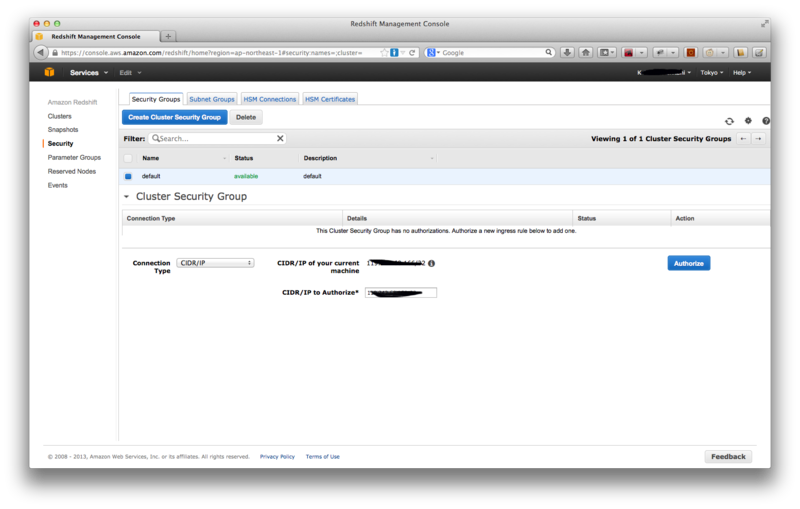Refresh the security groups list

pyautogui.click(x=729, y=121)
